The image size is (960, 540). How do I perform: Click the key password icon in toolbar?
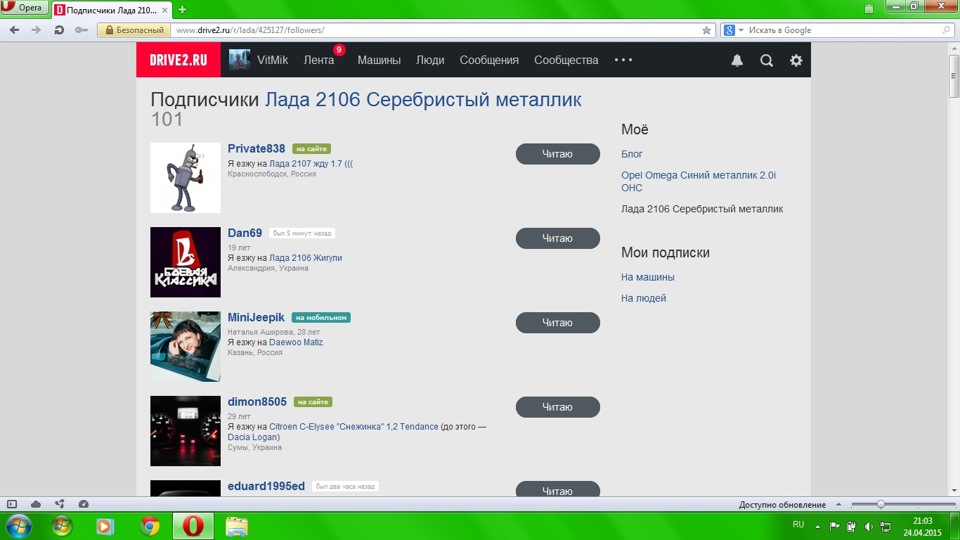[81, 30]
